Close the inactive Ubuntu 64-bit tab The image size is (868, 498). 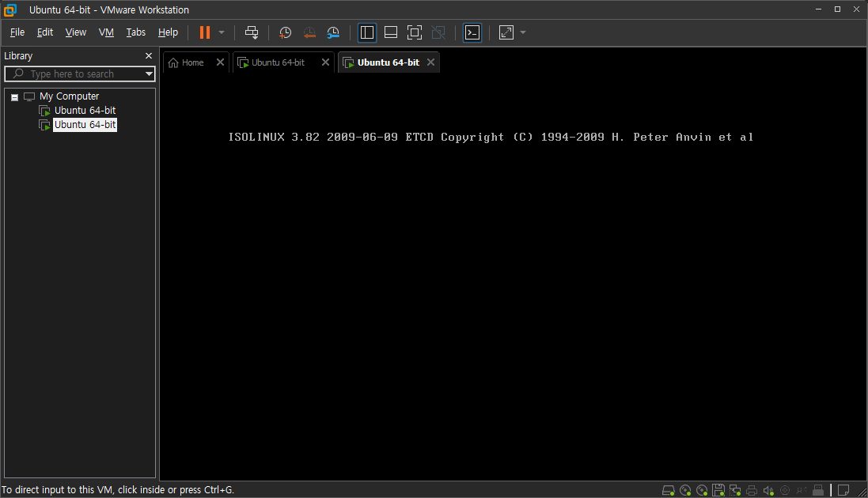coord(325,62)
